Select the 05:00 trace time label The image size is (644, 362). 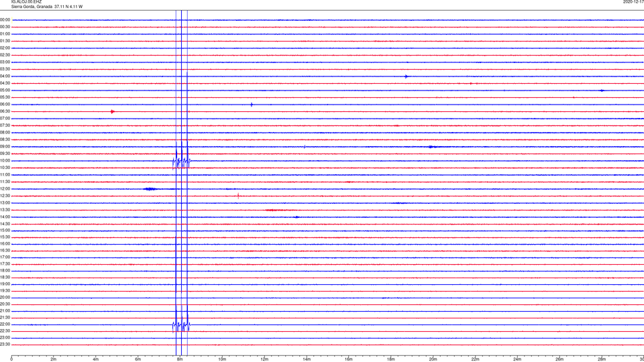click(5, 90)
